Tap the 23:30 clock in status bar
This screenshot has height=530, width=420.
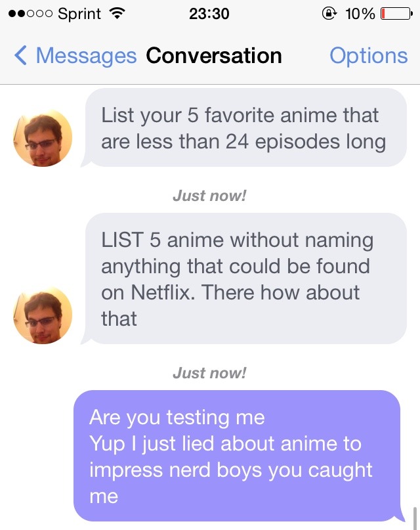pos(209,13)
